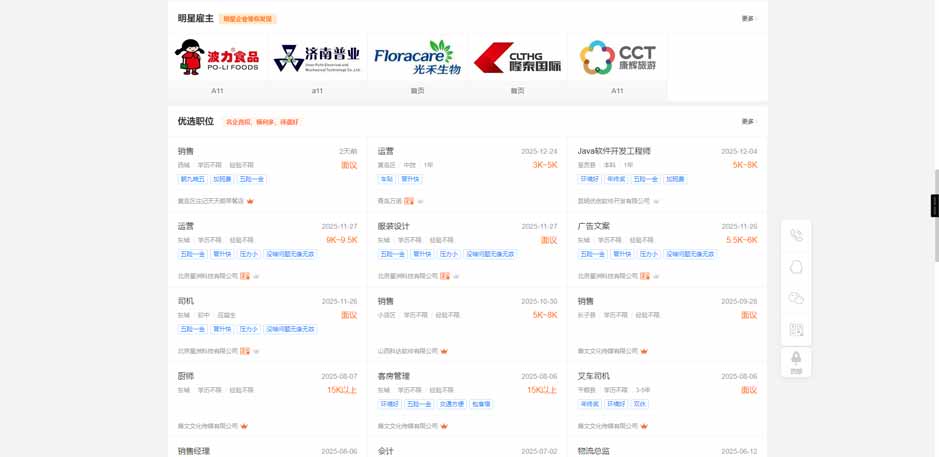Open the 司机 job title

click(186, 301)
